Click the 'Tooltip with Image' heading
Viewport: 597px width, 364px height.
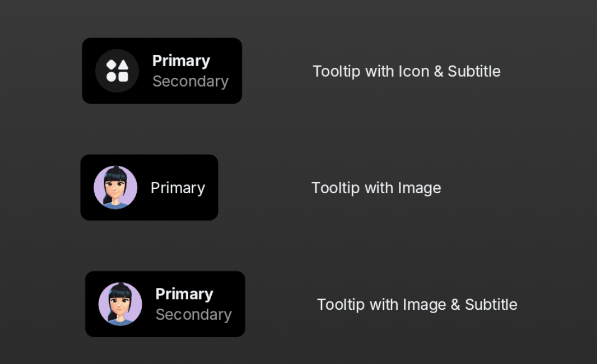click(x=376, y=187)
